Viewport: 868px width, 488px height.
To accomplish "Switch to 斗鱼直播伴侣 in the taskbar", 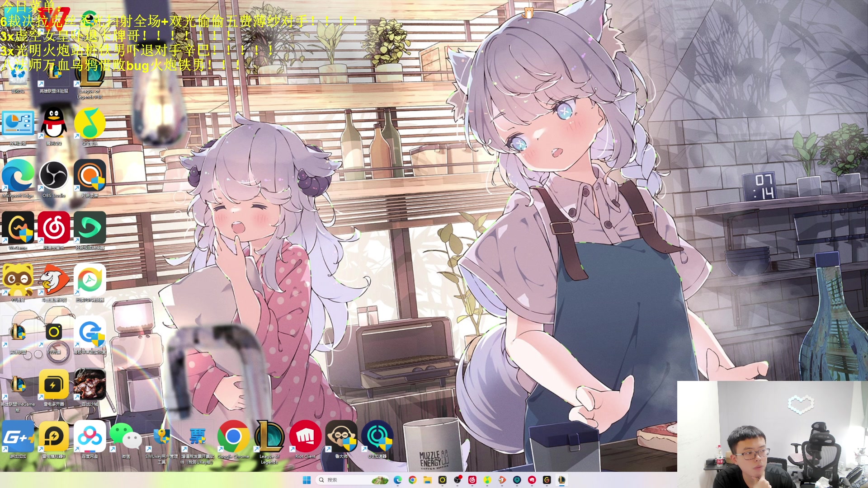I will click(502, 480).
